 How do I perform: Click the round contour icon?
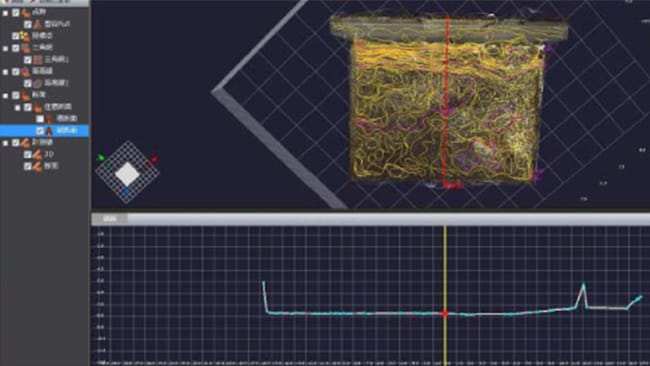[38, 83]
